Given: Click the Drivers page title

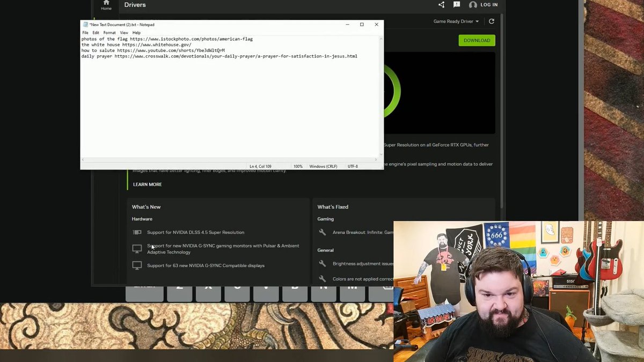Looking at the screenshot, I should pos(135,5).
